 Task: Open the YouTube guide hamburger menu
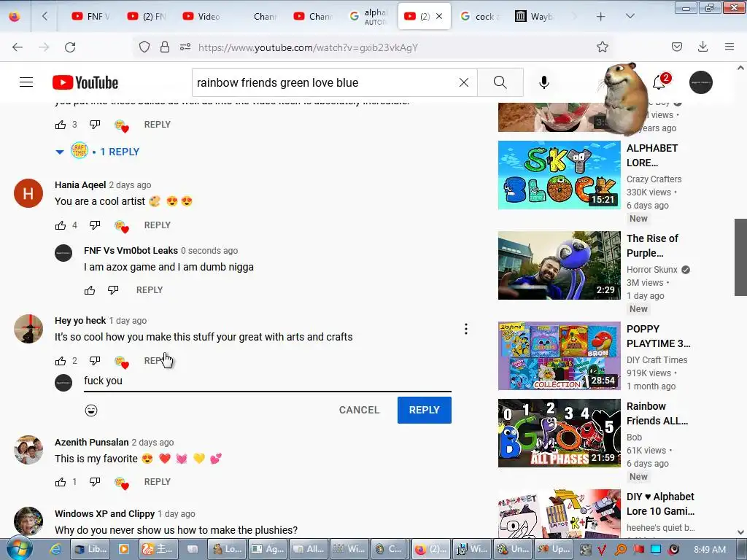26,82
